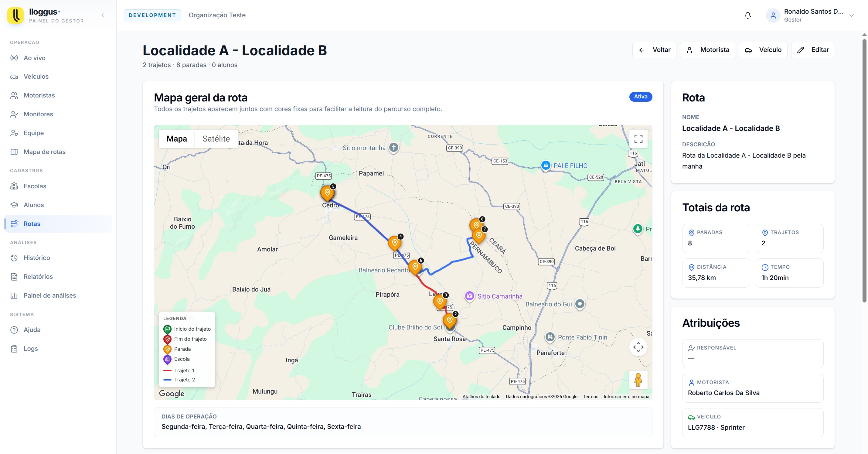The image size is (868, 454).
Task: Collapse the sidebar with the chevron
Action: tap(103, 15)
